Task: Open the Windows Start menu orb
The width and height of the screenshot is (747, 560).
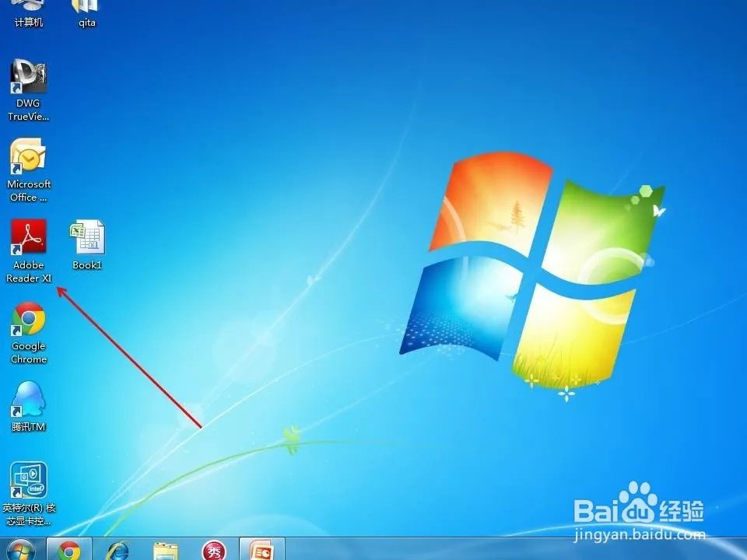Action: pyautogui.click(x=21, y=550)
